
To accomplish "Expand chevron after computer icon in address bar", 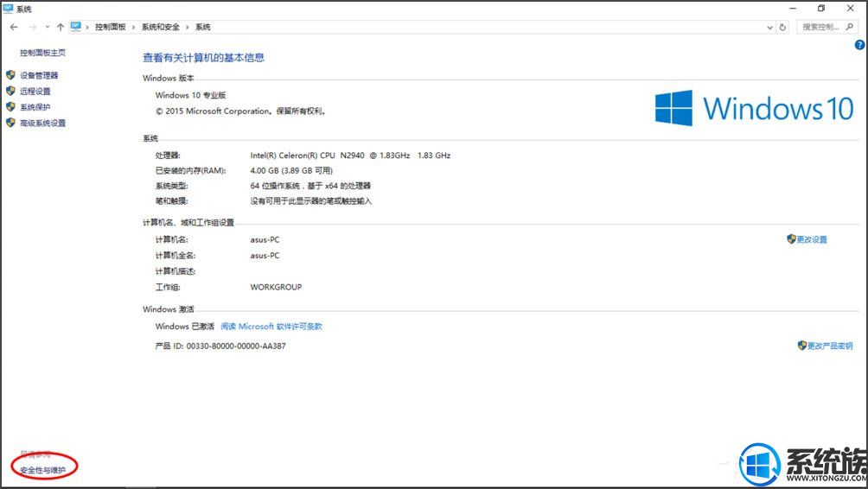I will 87,27.
